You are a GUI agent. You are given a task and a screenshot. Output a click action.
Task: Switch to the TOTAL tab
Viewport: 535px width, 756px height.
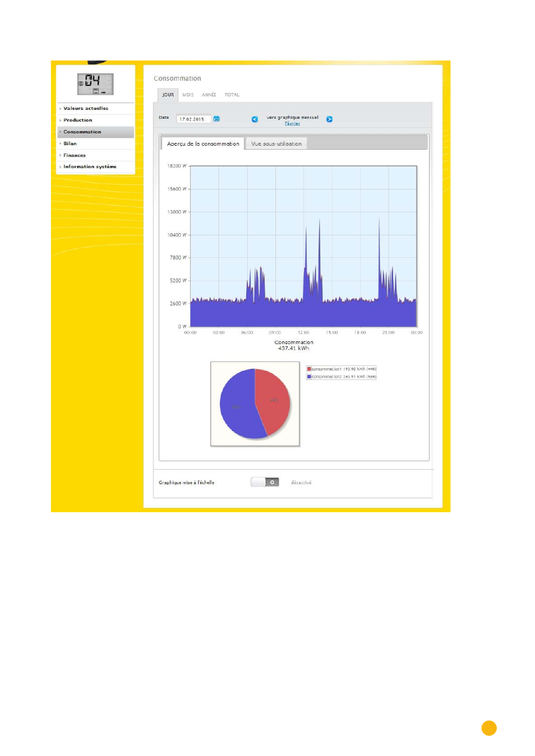click(x=232, y=95)
